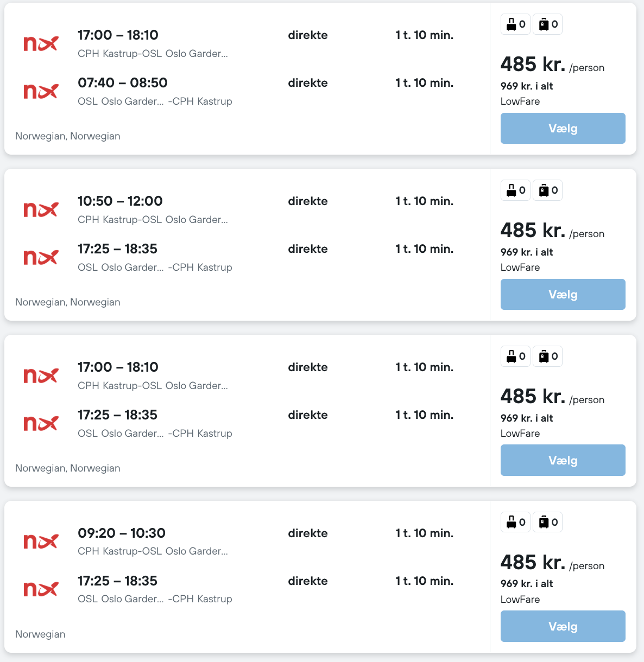Click Norwegian logo beside the 07:40 – 08:50 flight
This screenshot has width=644, height=662.
[x=41, y=91]
